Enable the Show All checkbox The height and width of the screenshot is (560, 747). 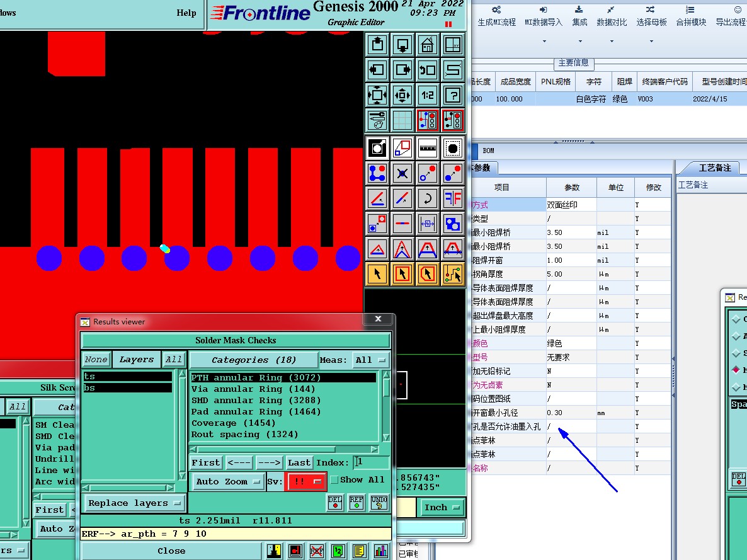pos(334,480)
